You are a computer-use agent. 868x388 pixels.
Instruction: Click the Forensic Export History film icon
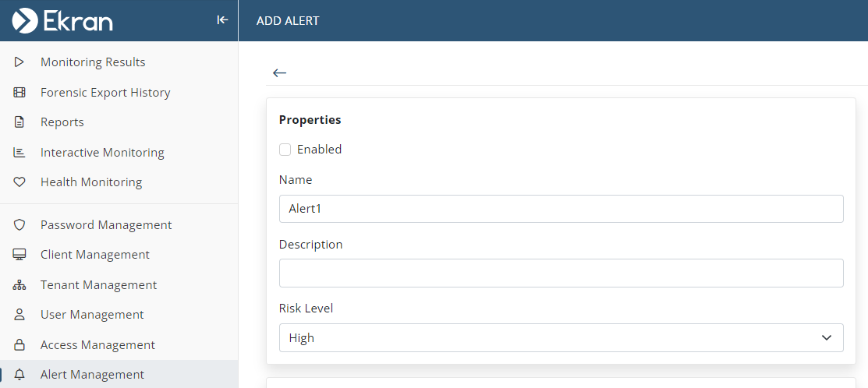[x=19, y=93]
